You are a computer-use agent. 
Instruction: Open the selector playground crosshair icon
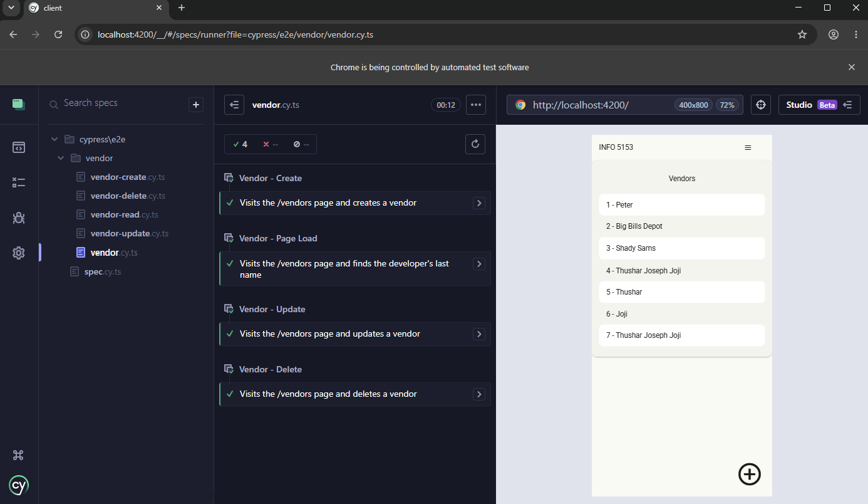coord(761,105)
